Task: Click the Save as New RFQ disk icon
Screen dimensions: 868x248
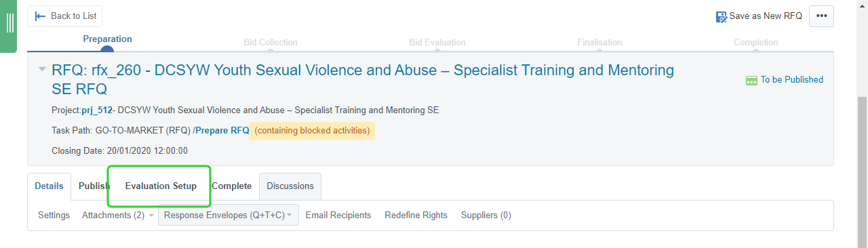Action: [722, 16]
